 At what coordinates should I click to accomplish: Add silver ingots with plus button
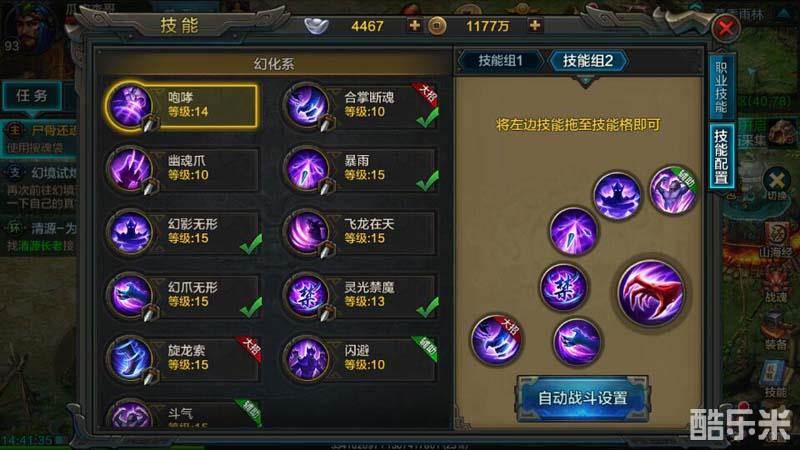coord(414,25)
